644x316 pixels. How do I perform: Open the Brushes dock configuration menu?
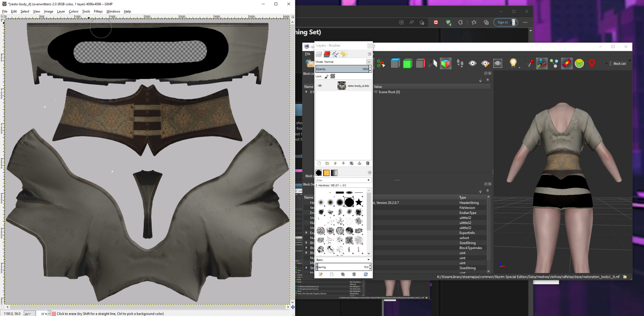coord(370,173)
